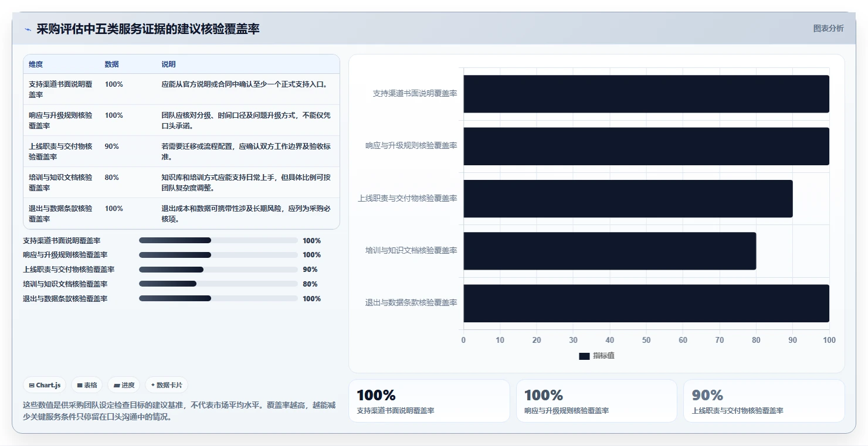The image size is (868, 446).
Task: Click the chart bar for 上线职责与交付物核验覆盖率
Action: point(628,199)
